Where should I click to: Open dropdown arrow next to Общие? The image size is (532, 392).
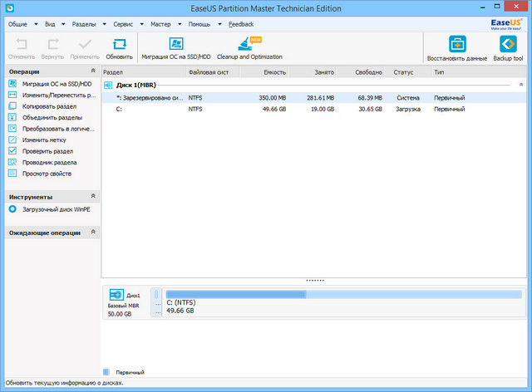click(x=36, y=24)
